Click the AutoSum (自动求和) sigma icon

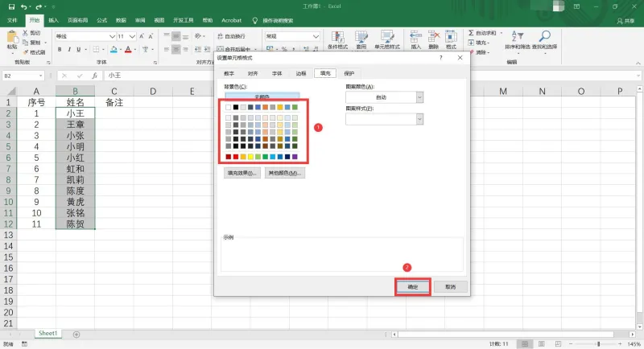(471, 33)
